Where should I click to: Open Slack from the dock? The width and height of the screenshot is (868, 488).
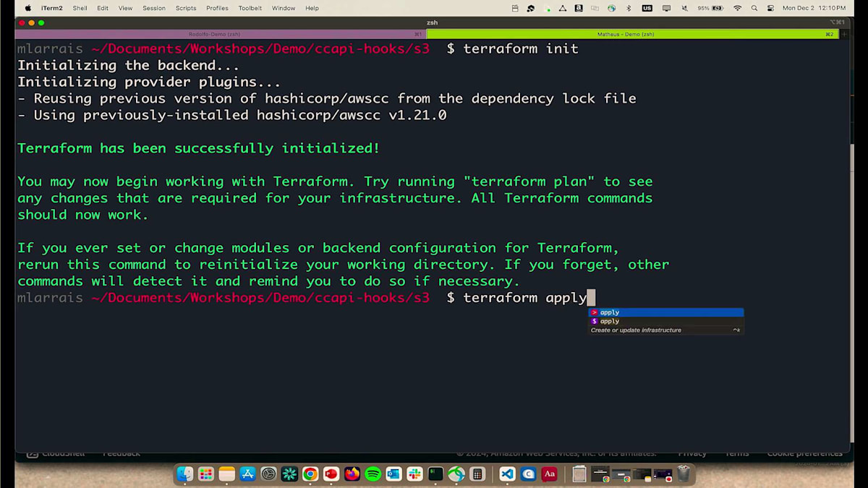click(x=414, y=474)
